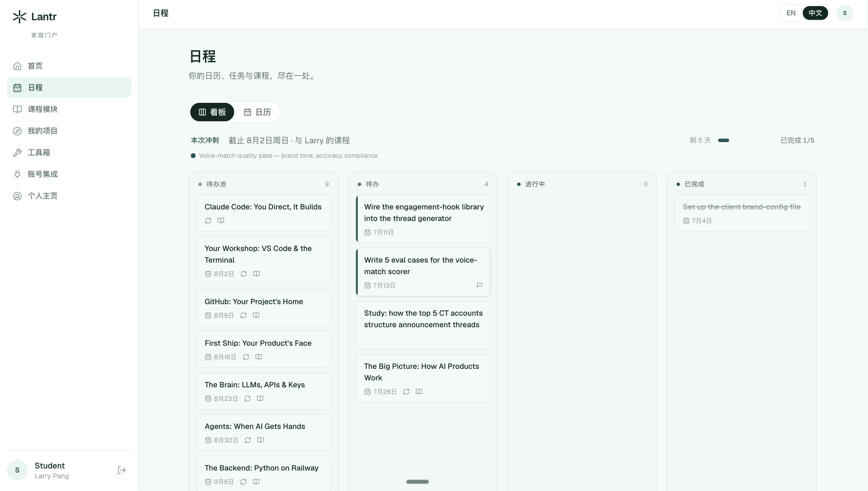Image resolution: width=868 pixels, height=491 pixels.
Task: Click recurring icon on Your Workshop card
Action: 244,274
